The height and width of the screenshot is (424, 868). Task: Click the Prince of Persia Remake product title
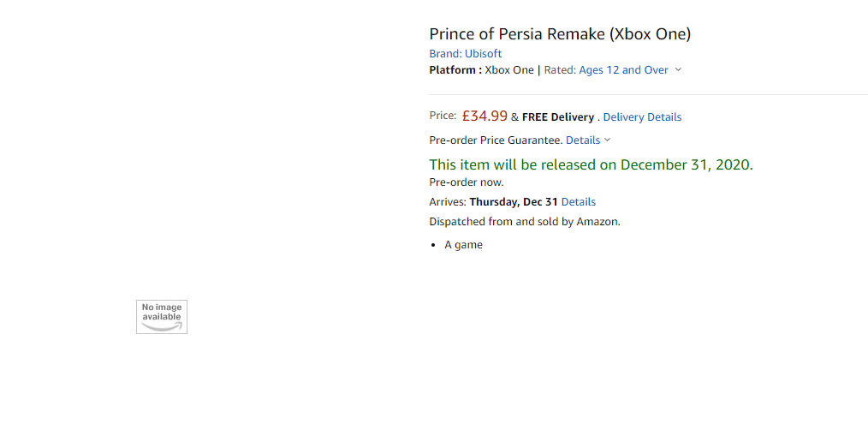pyautogui.click(x=560, y=33)
